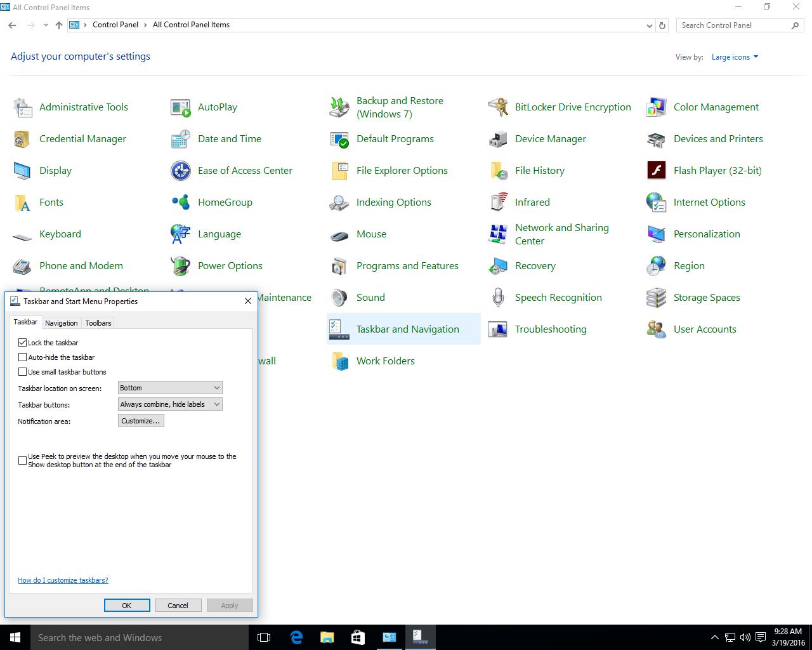This screenshot has height=650, width=812.
Task: Open the Storage Spaces icon
Action: point(657,298)
